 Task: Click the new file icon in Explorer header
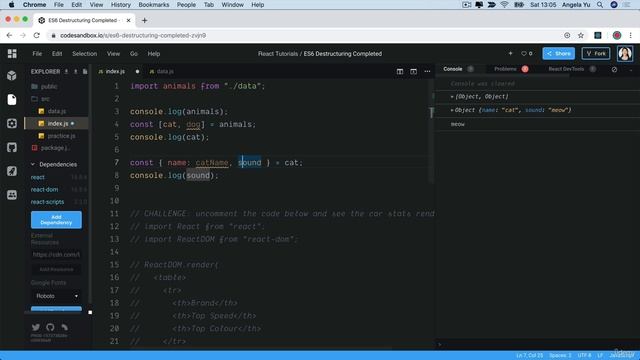pos(85,71)
